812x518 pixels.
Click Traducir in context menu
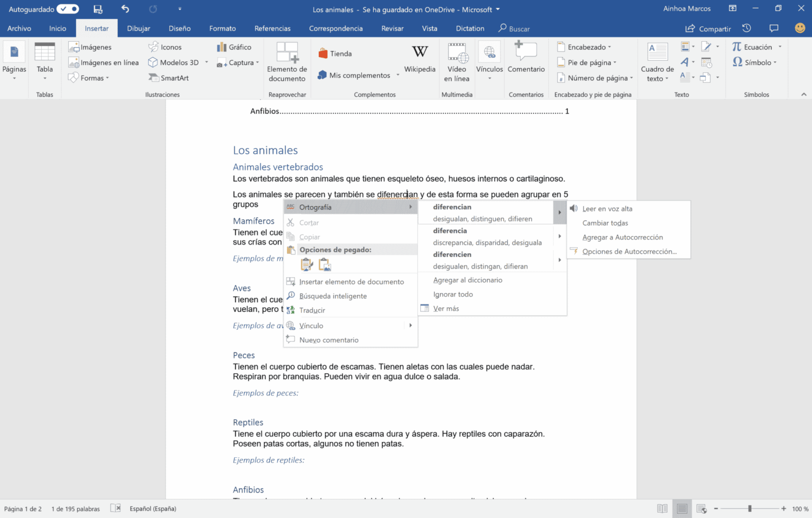tap(350, 310)
